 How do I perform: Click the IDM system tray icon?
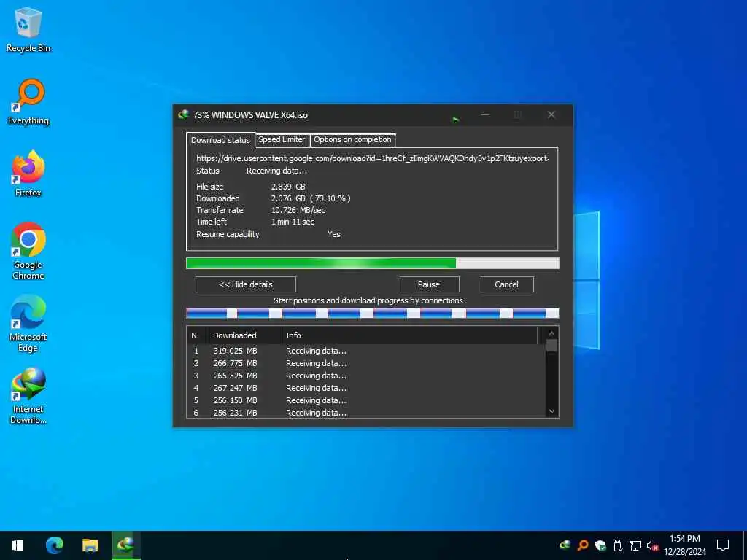[x=565, y=545]
